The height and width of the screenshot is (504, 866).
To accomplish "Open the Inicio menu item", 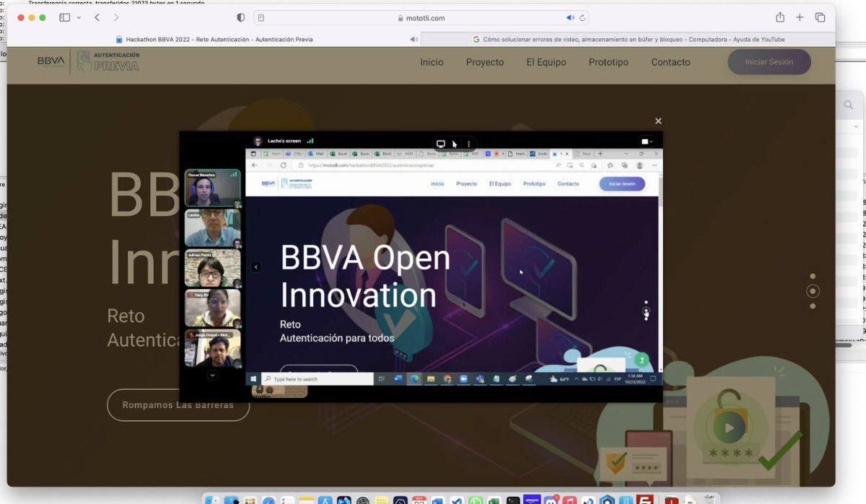I will click(x=432, y=62).
